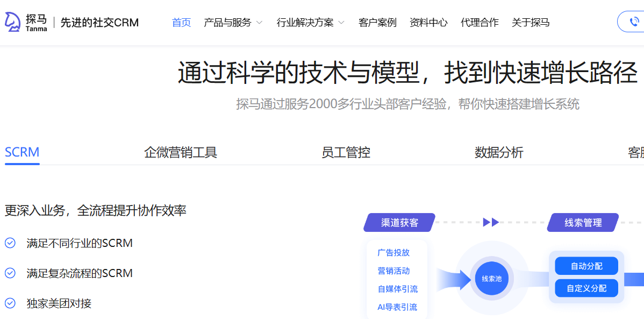The width and height of the screenshot is (644, 319).
Task: Click the 自动分配 button in diagram
Action: click(586, 266)
